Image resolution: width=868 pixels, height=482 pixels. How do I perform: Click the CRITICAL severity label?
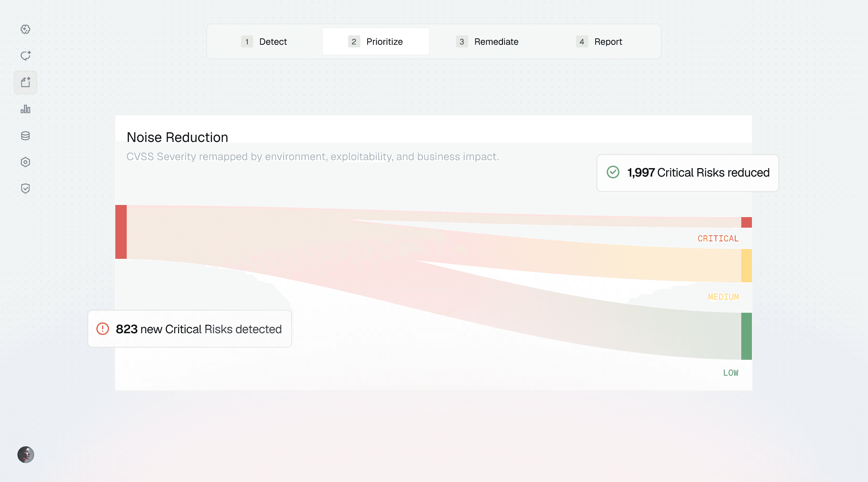tap(718, 239)
